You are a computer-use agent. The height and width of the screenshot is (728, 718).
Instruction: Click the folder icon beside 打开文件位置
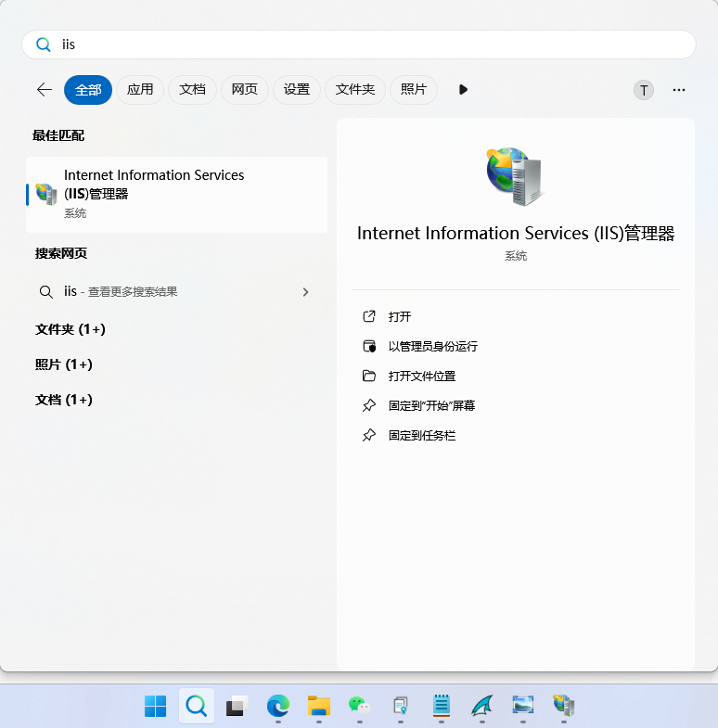(369, 377)
